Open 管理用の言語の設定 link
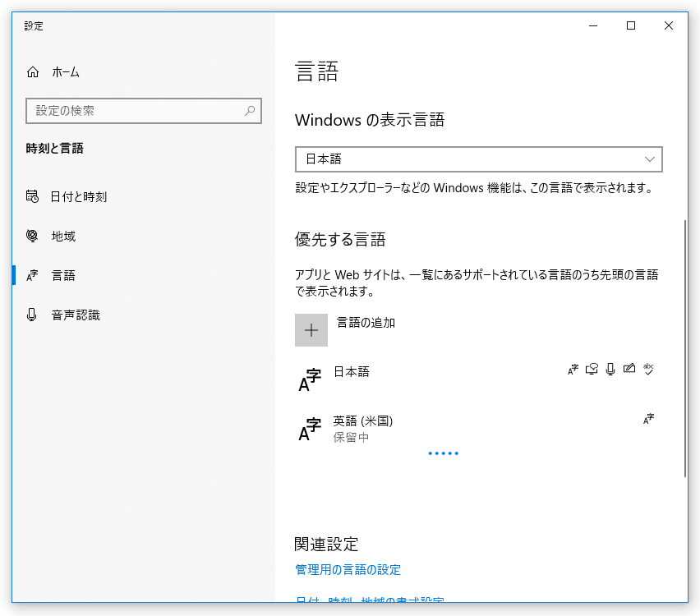This screenshot has height=616, width=700. [x=348, y=569]
